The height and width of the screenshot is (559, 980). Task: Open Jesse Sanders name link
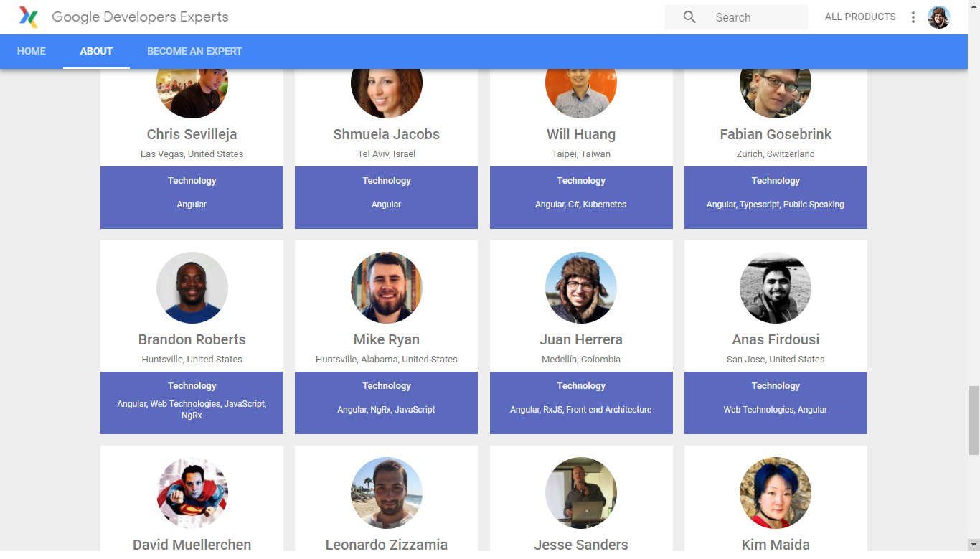[x=581, y=545]
